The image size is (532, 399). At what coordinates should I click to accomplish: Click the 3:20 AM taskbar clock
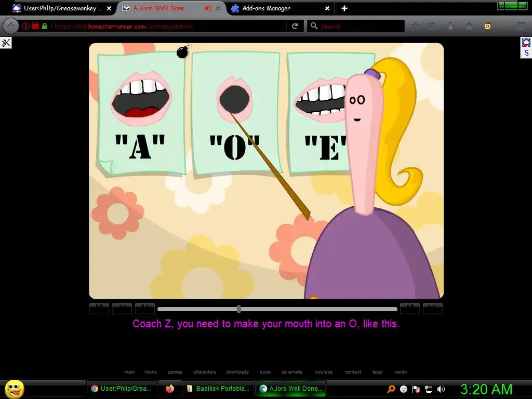486,389
